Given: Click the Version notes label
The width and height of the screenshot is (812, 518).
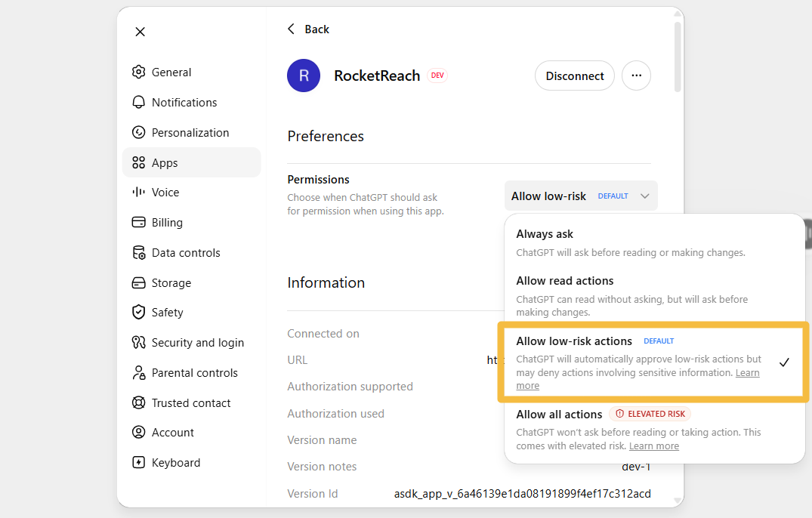Looking at the screenshot, I should [322, 466].
